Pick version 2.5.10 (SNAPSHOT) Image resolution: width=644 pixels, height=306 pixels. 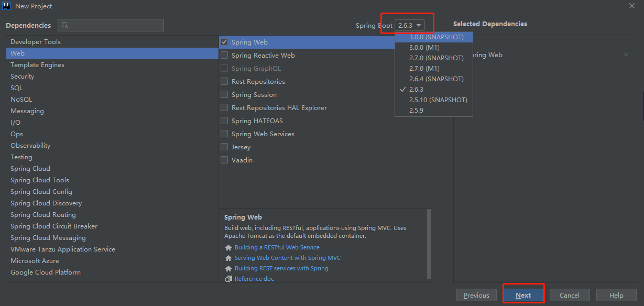click(x=434, y=100)
